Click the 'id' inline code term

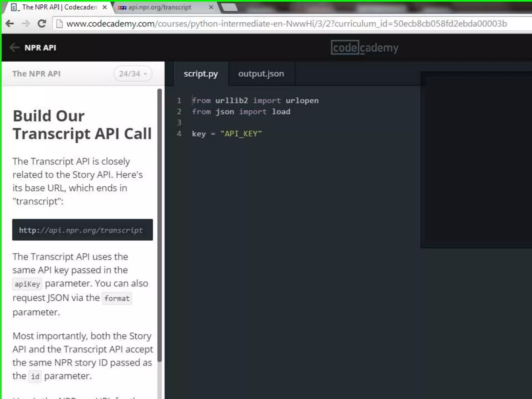[35, 376]
